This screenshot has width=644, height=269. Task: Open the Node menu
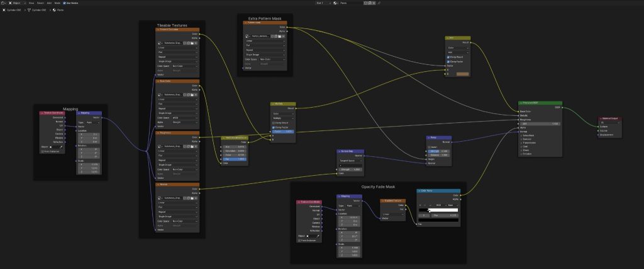coord(57,3)
